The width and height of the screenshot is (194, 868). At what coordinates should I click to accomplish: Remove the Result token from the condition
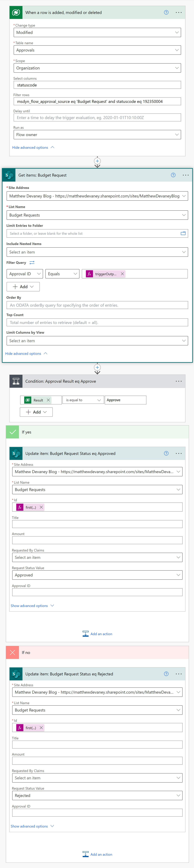tap(48, 400)
